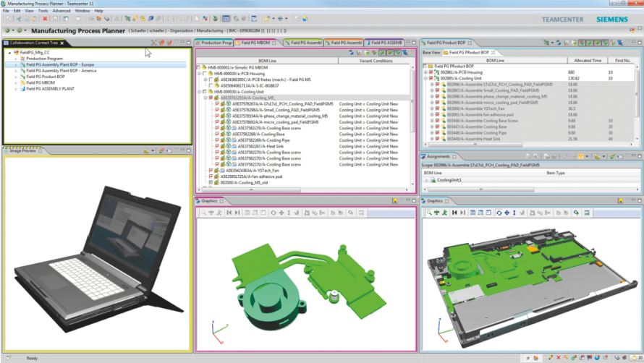Toggle checkbox for 003500/A-Cooling_M5_old

(x=211, y=182)
